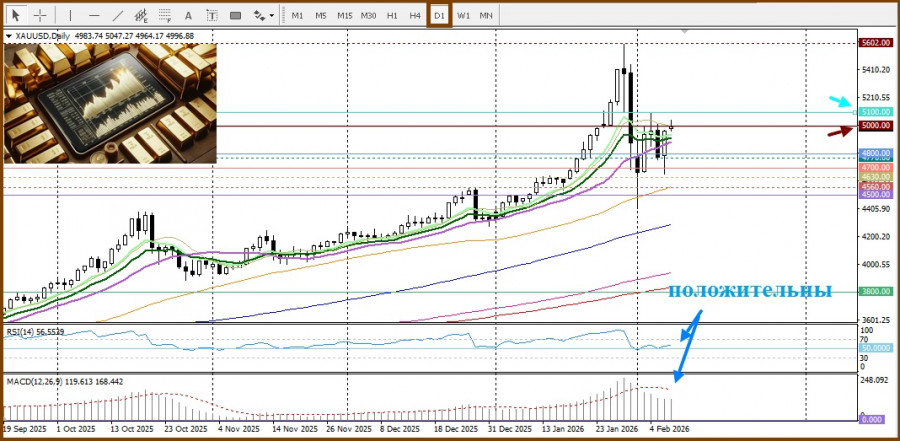
Task: Pick the Fibonacci retracement tool
Action: (165, 15)
